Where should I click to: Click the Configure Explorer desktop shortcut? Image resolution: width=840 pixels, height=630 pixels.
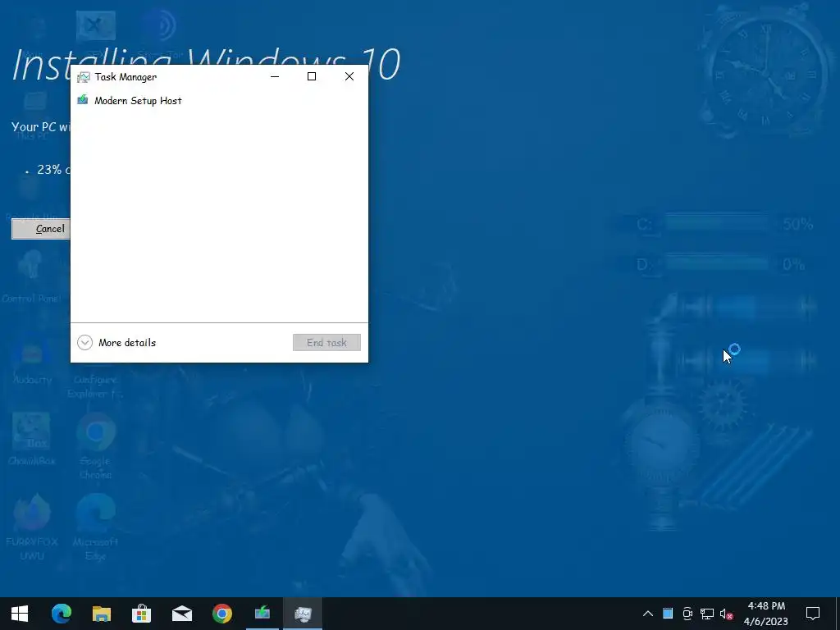[x=95, y=386]
